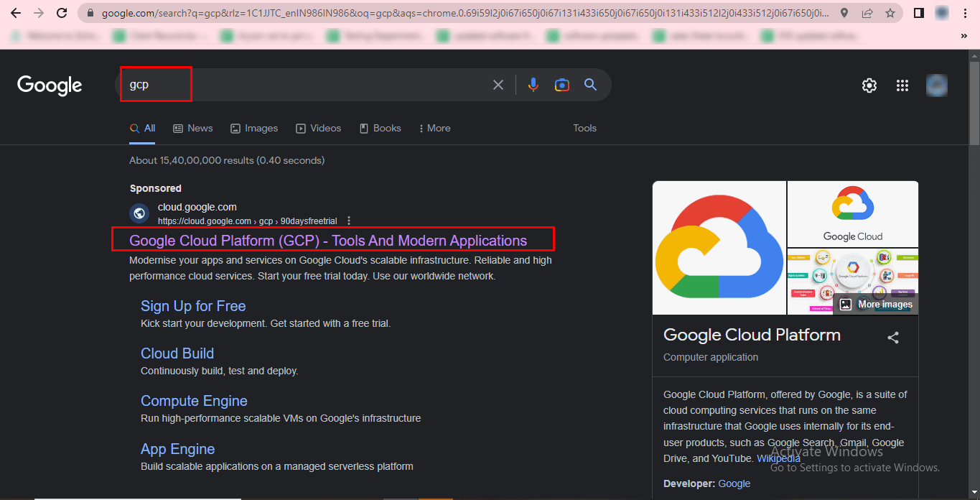This screenshot has height=500, width=980.
Task: Open the Google apps grid
Action: point(902,85)
